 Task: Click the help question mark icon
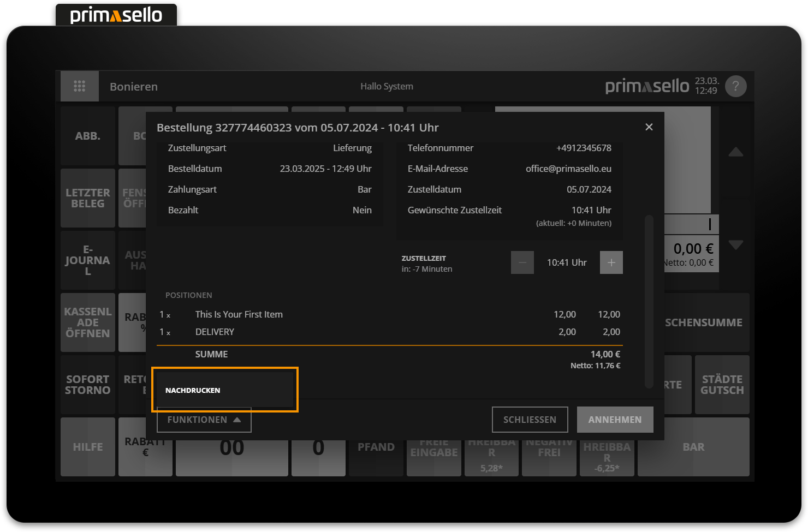[735, 86]
